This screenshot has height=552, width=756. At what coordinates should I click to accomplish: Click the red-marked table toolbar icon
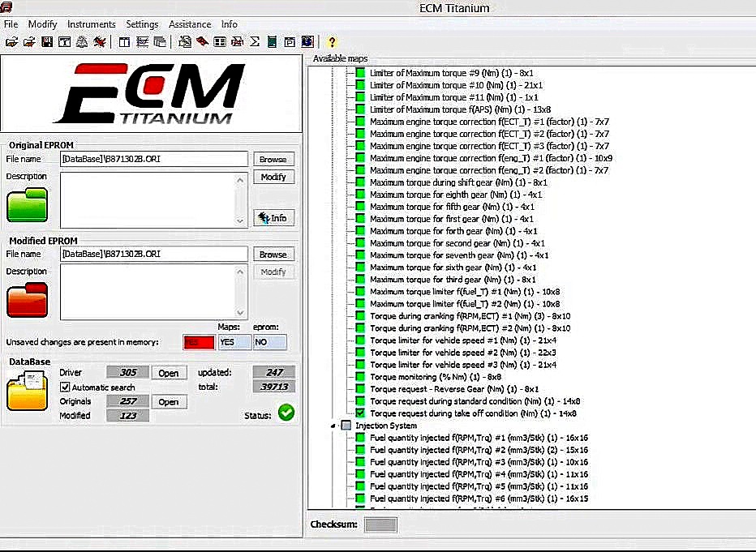[237, 42]
